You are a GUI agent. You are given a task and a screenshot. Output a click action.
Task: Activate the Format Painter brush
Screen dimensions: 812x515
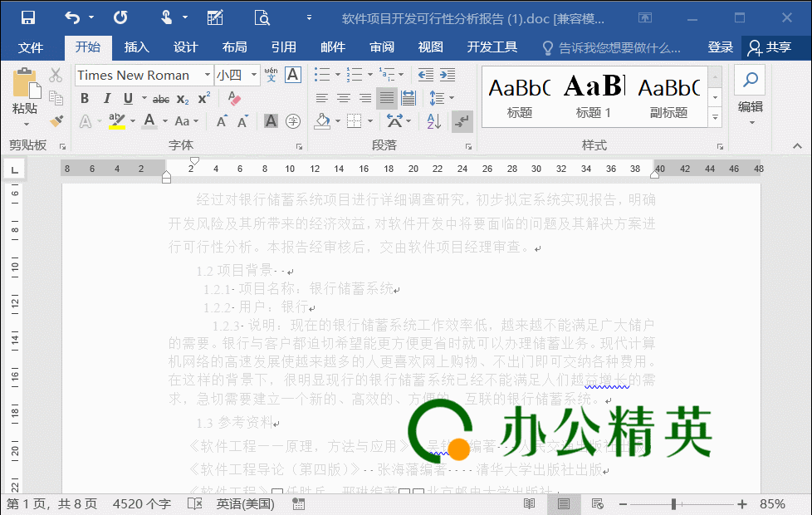[56, 121]
